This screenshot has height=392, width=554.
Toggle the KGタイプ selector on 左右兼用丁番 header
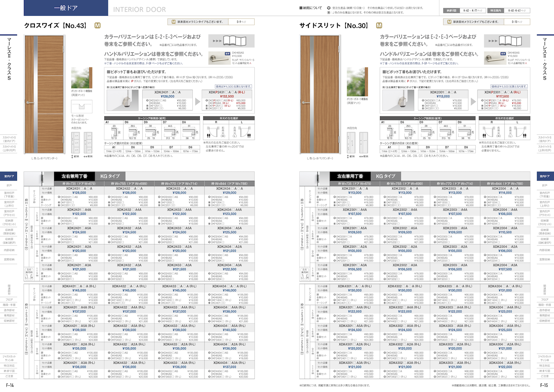110,176
